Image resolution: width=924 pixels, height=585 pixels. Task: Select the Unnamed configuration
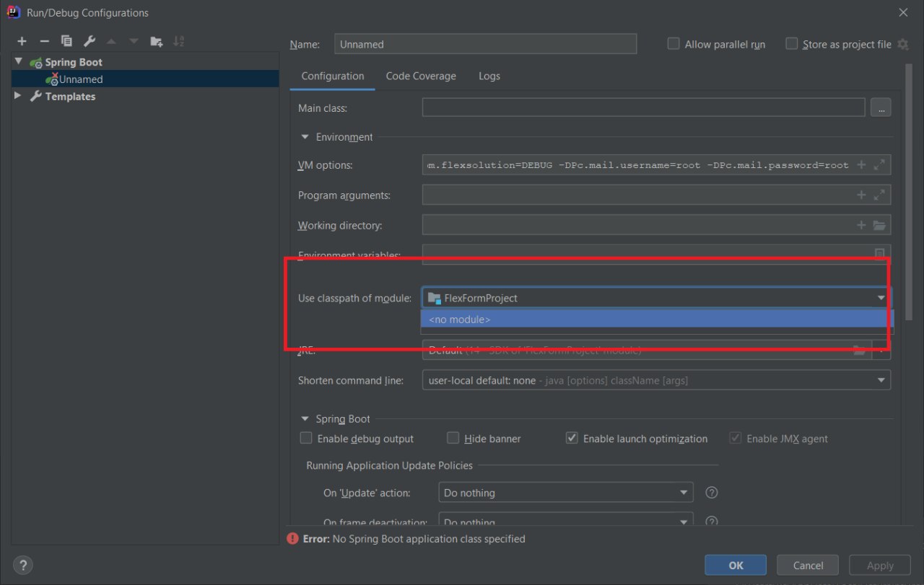(x=145, y=79)
